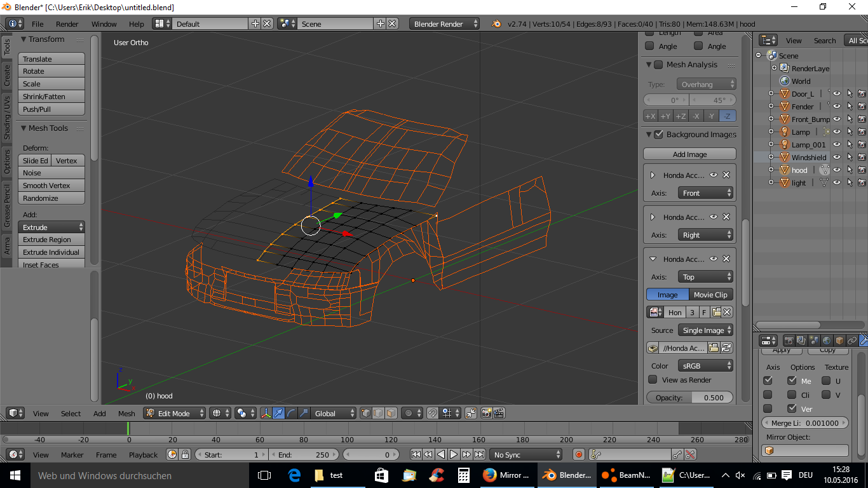Toggle hood object selectability arrow
The height and width of the screenshot is (488, 868).
(x=850, y=170)
